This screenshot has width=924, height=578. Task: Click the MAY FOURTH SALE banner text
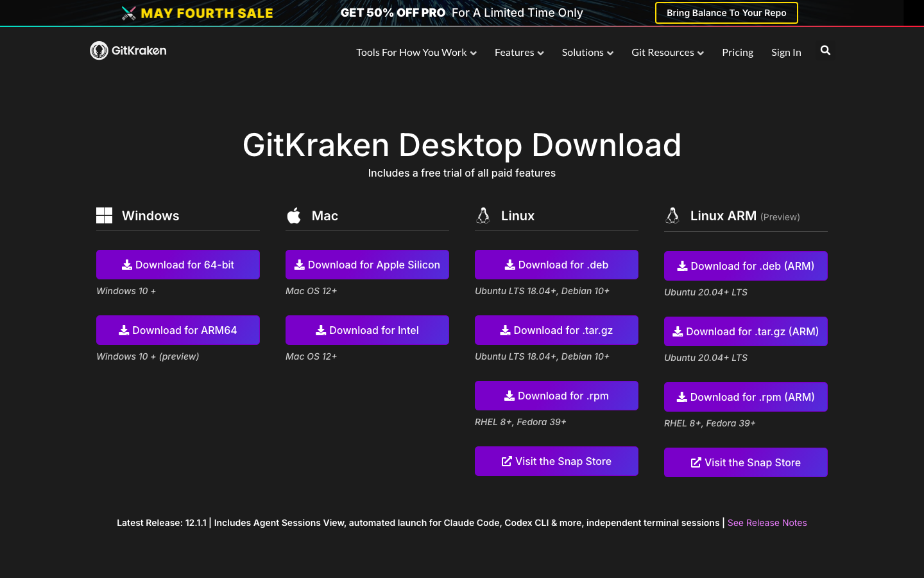207,13
